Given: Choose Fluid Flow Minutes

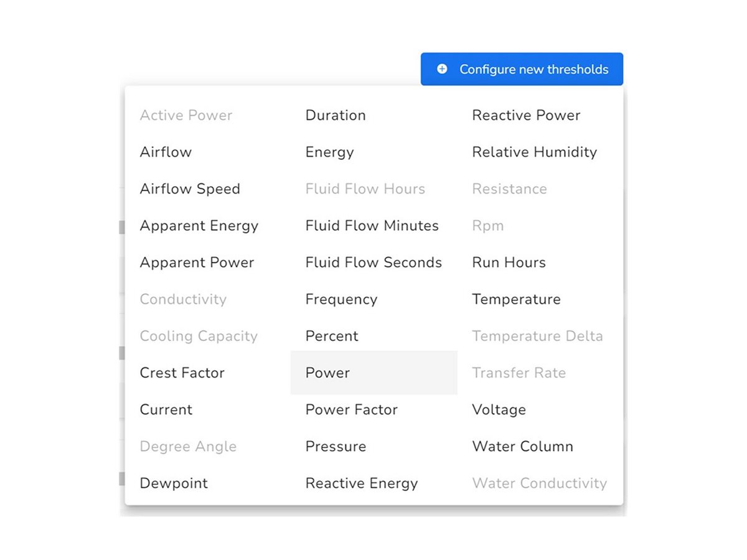Looking at the screenshot, I should [x=372, y=225].
